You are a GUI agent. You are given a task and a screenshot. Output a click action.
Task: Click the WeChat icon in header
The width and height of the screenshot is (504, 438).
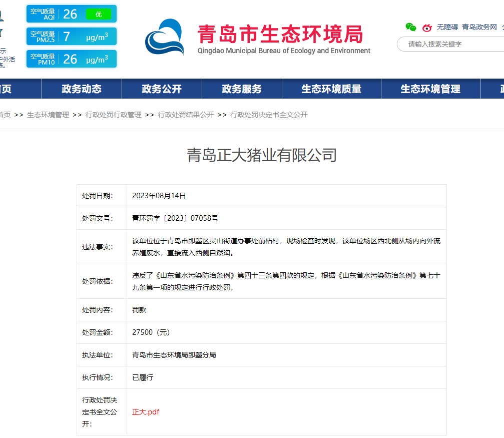click(x=410, y=28)
